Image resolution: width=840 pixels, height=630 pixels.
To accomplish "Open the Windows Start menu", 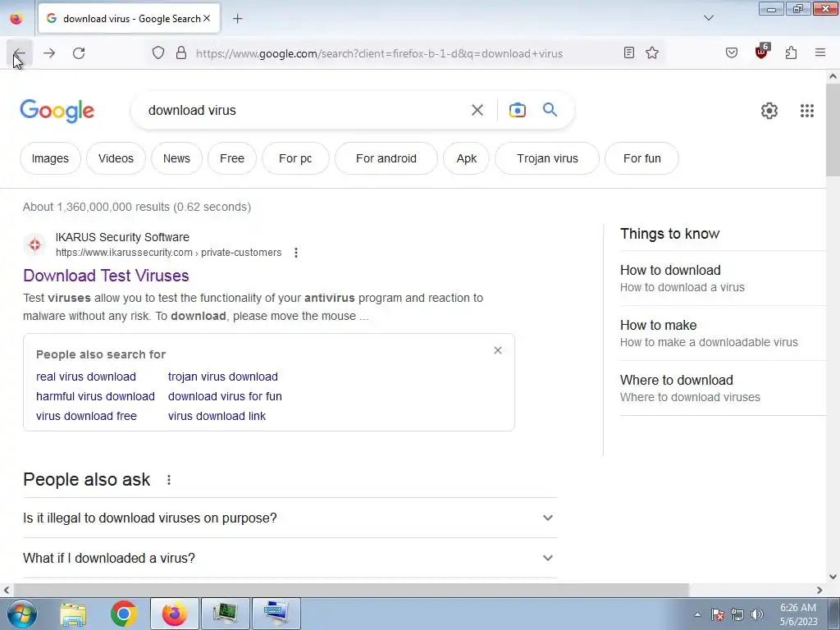I will (22, 614).
